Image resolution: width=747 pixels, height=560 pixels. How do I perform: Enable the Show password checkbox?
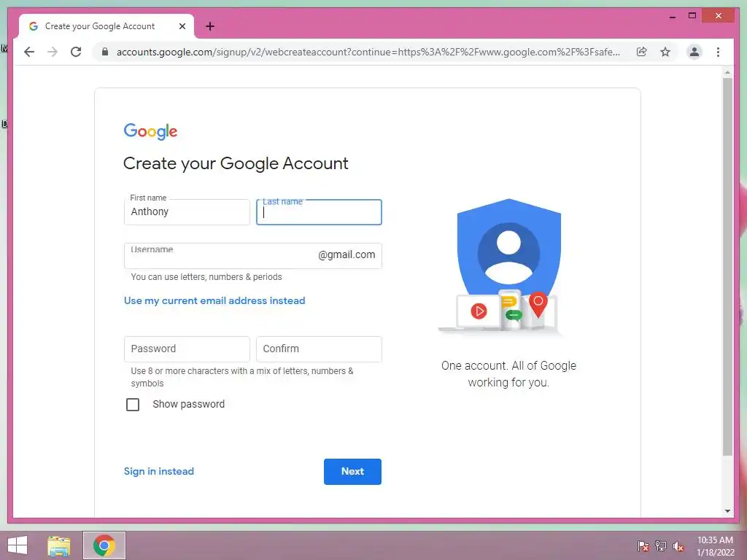tap(133, 404)
